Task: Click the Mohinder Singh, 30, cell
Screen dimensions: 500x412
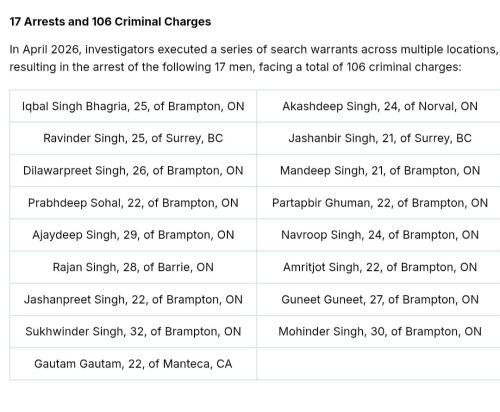Action: point(378,331)
